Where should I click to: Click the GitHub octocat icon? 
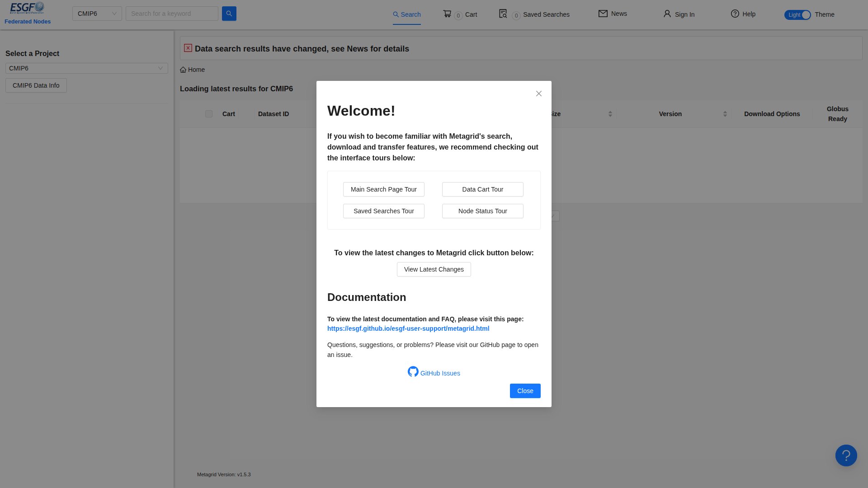click(413, 371)
